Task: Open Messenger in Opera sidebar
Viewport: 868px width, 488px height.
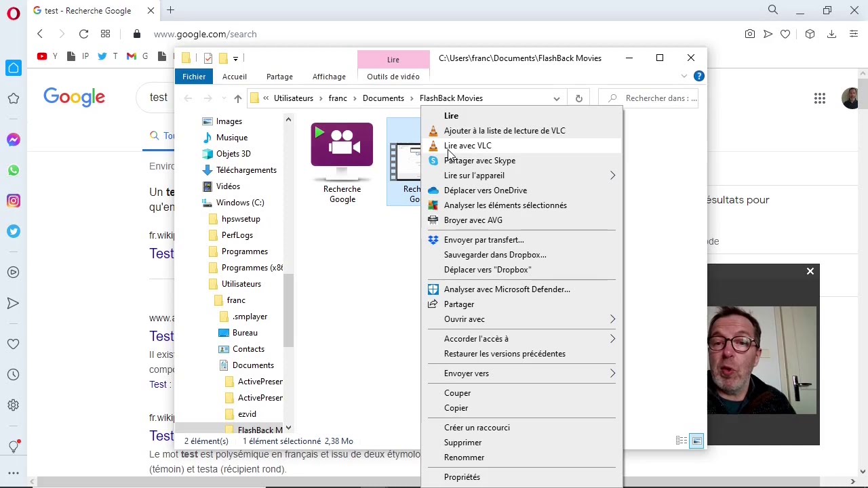Action: point(14,140)
